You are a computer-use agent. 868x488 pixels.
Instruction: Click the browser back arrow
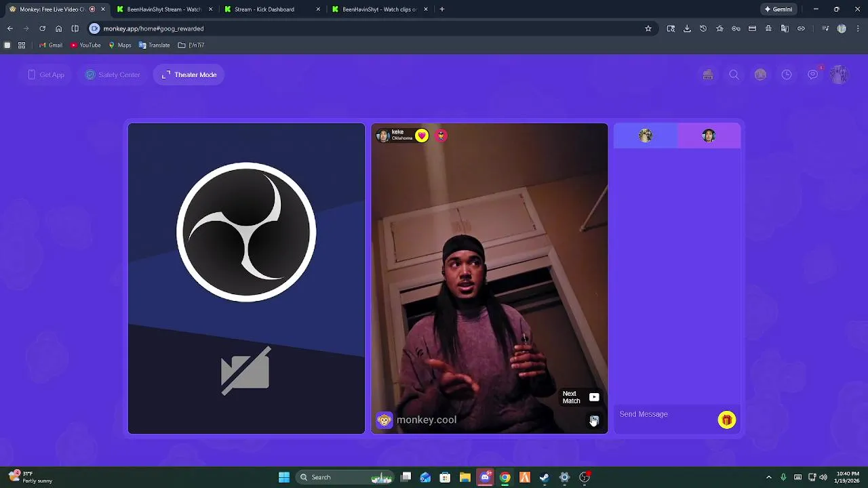pos(10,28)
